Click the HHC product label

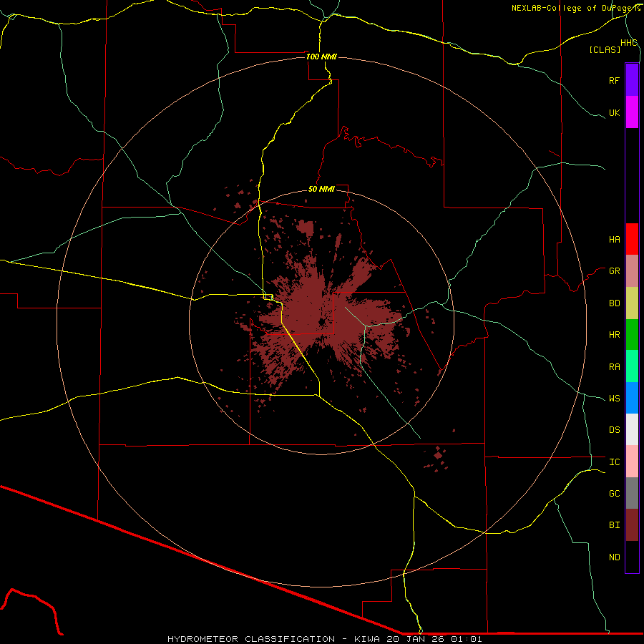[628, 43]
